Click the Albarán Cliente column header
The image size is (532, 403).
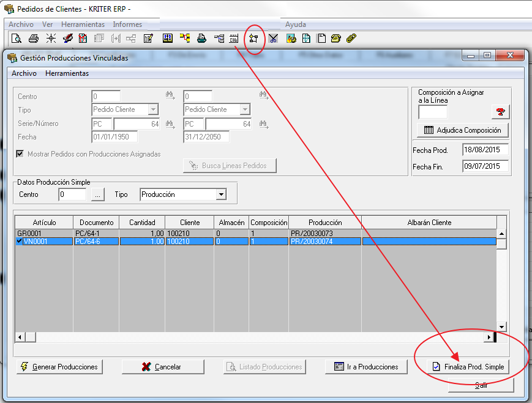point(429,223)
